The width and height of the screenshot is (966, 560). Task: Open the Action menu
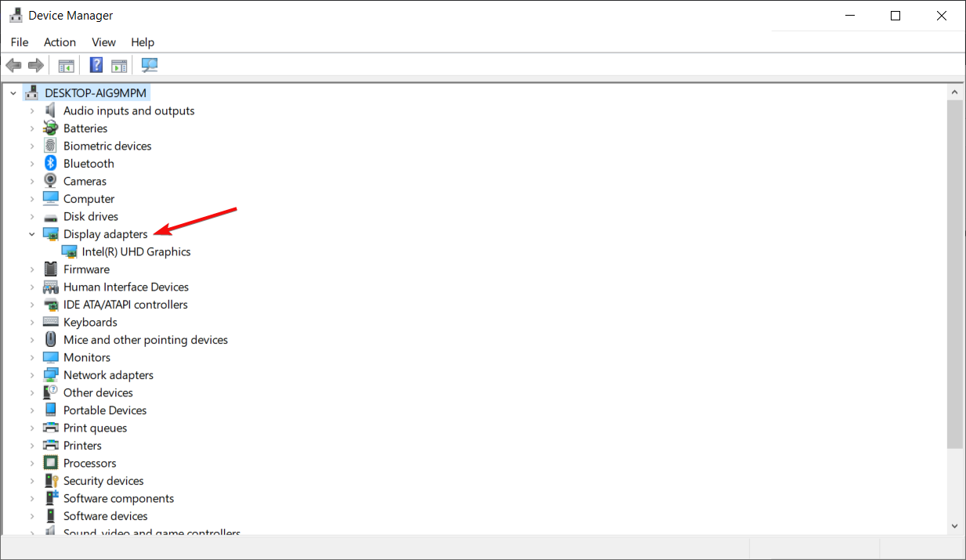point(60,42)
